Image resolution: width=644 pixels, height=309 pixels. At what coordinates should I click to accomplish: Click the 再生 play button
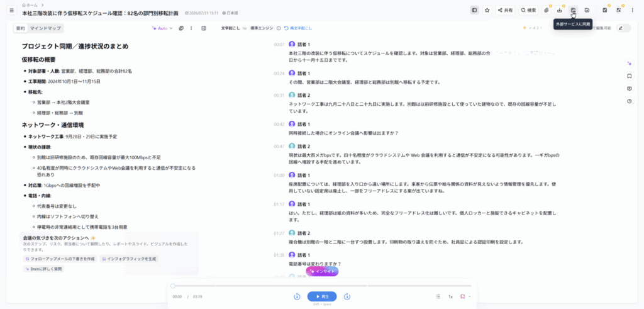(x=322, y=296)
